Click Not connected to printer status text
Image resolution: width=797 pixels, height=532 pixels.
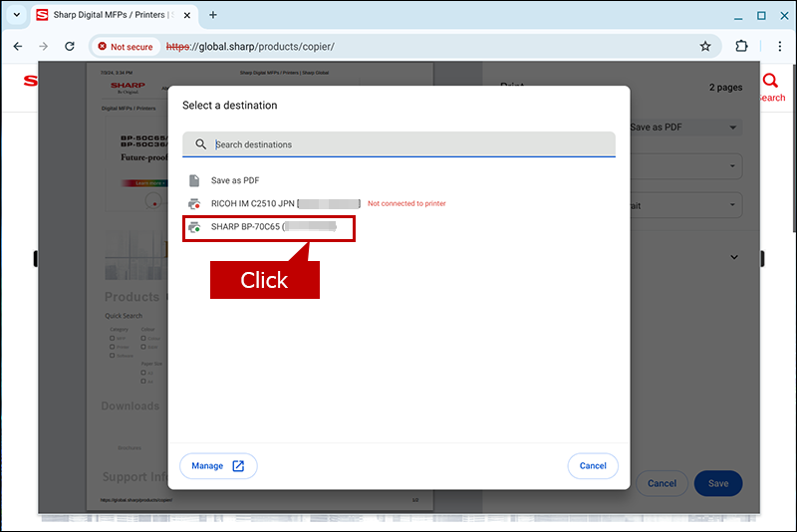406,203
